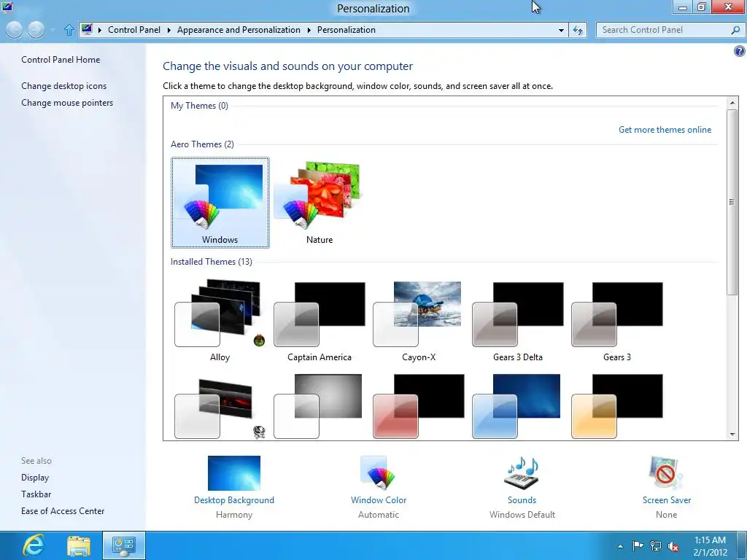
Task: Open File Explorer from taskbar
Action: point(79,546)
